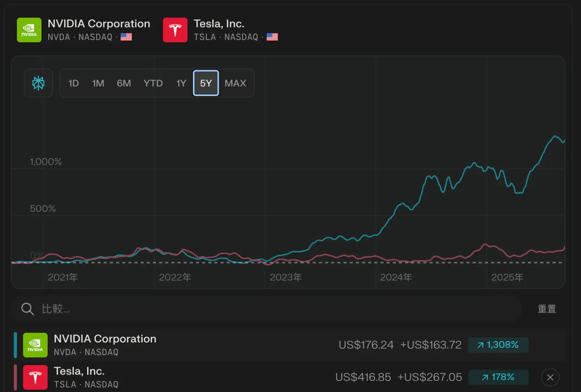Image resolution: width=581 pixels, height=392 pixels.
Task: Click the red color bar beside Tesla row
Action: point(15,377)
